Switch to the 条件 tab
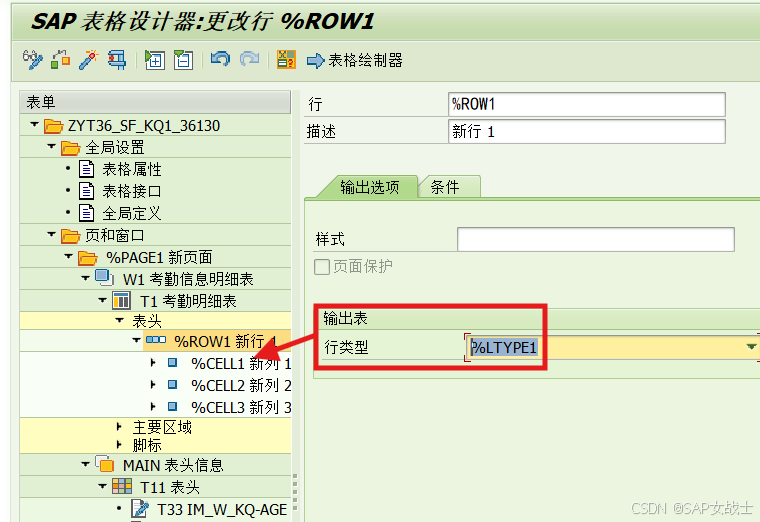The width and height of the screenshot is (760, 522). [x=444, y=187]
